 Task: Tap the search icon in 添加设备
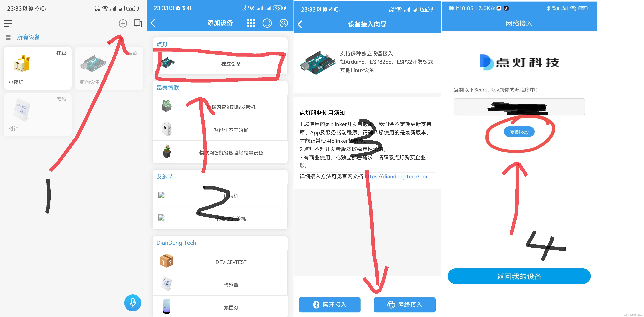(283, 23)
